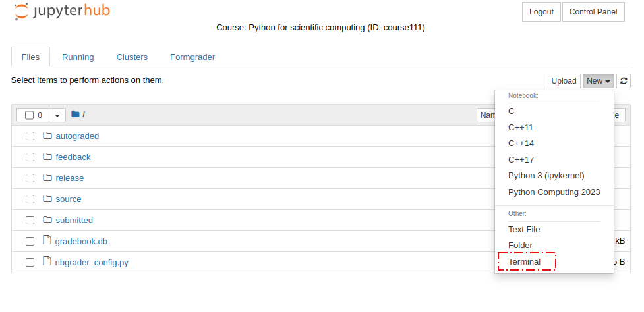This screenshot has width=644, height=312.
Task: Click the root folder breadcrumb icon
Action: coord(75,114)
